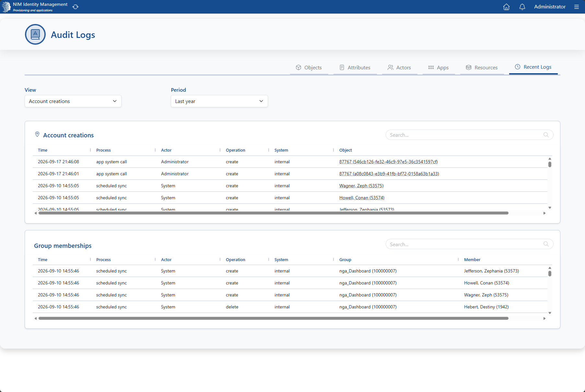
Task: Sort Account creations by Operation column
Action: (x=236, y=150)
